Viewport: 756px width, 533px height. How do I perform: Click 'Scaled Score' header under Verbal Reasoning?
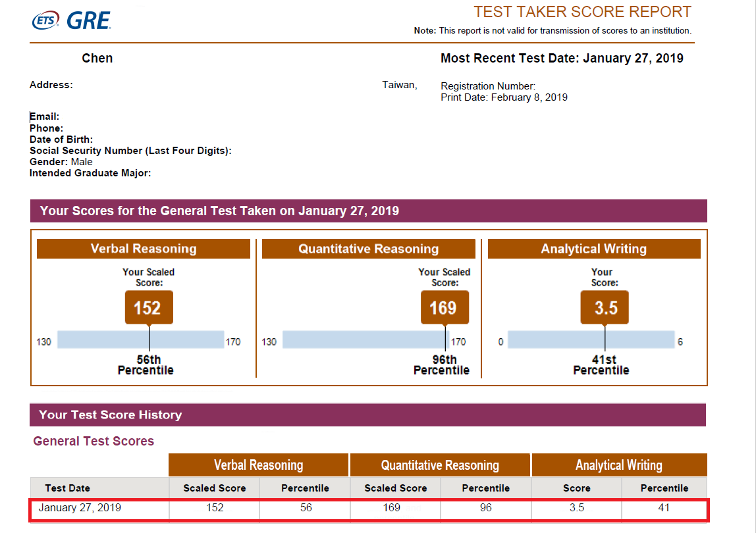click(x=215, y=488)
